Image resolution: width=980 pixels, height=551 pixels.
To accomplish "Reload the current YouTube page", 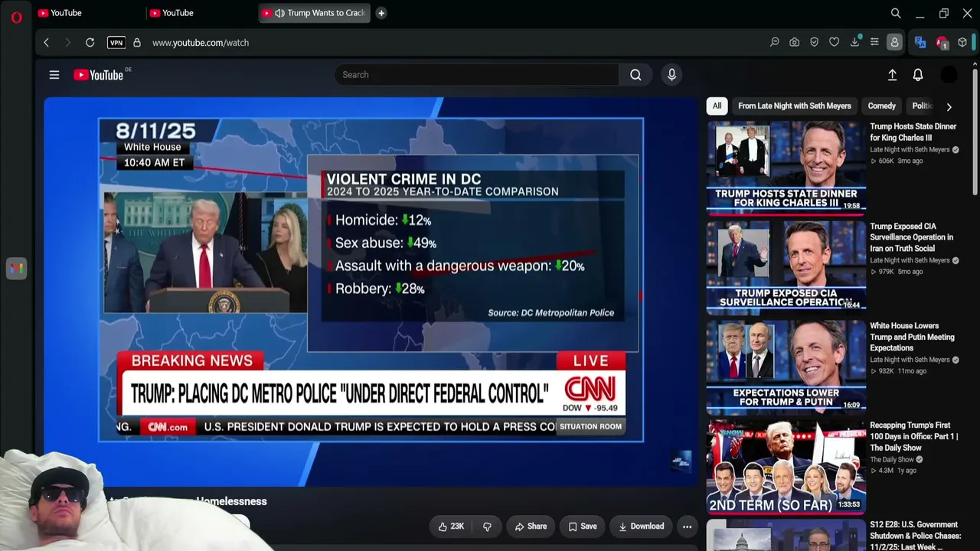I will pos(90,43).
